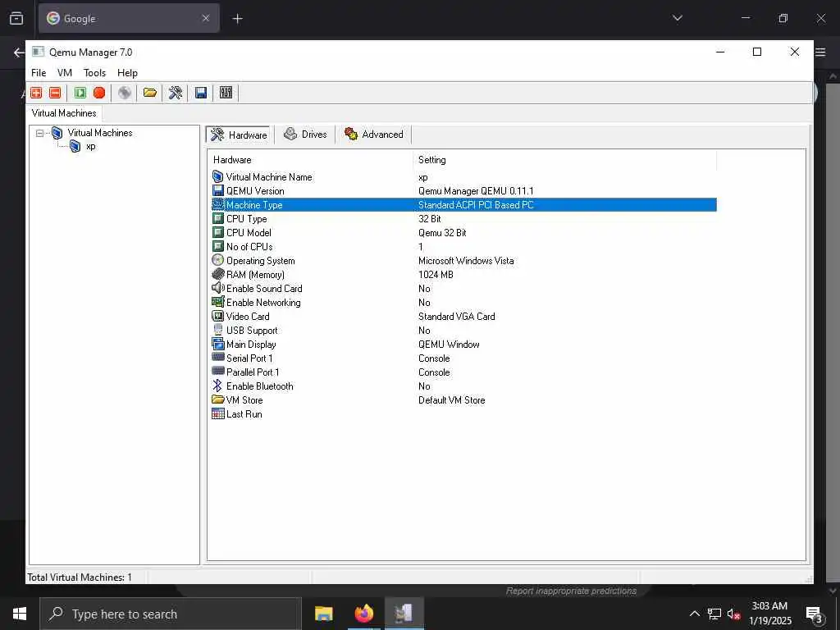Switch to the Drives tab

click(x=305, y=134)
